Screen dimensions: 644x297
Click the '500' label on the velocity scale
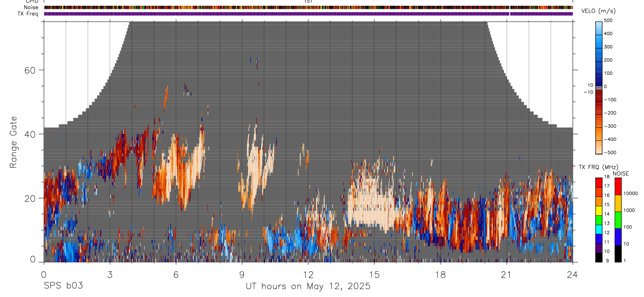609,21
